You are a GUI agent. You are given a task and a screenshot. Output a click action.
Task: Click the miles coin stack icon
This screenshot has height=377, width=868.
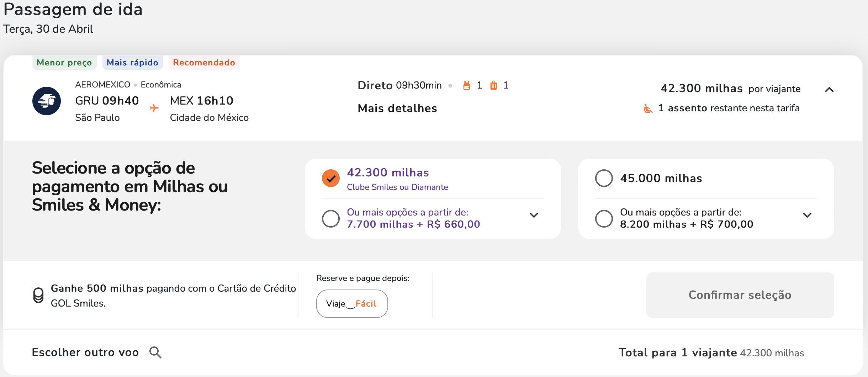pos(38,295)
